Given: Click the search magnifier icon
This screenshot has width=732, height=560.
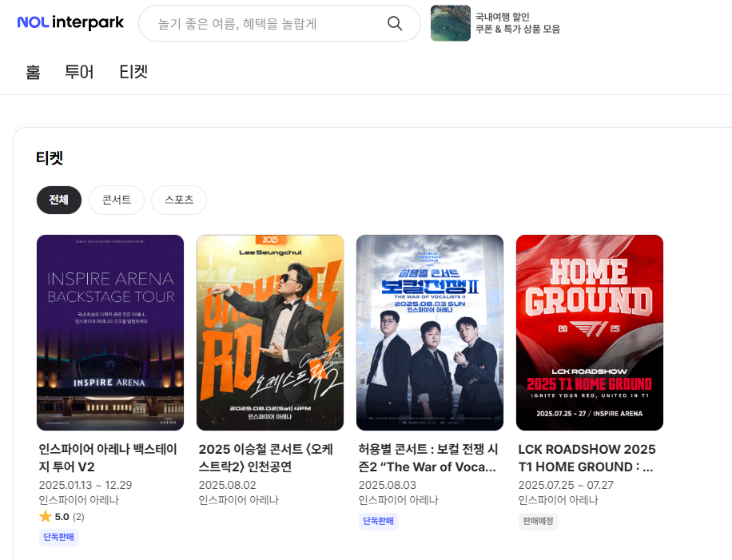Looking at the screenshot, I should click(395, 23).
